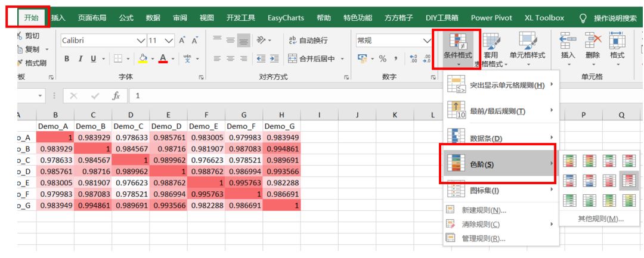Select the 色阶(S) color scales menu item
This screenshot has height=258, width=644.
501,164
